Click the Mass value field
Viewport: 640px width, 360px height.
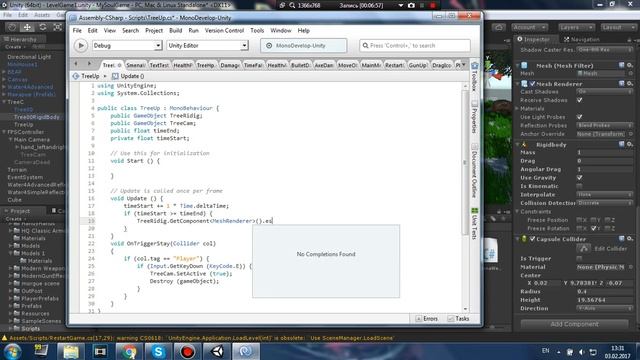[605, 152]
